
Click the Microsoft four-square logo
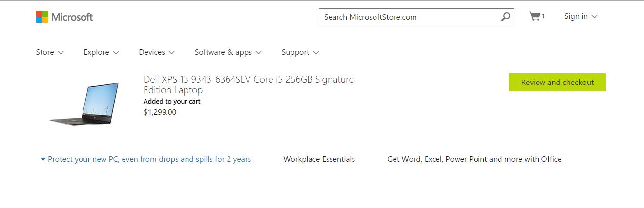tap(42, 17)
